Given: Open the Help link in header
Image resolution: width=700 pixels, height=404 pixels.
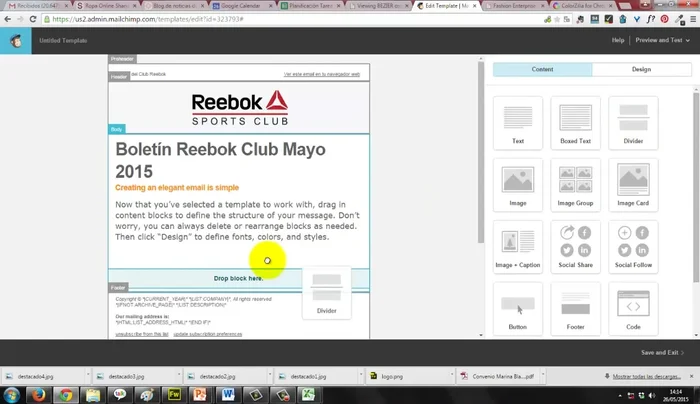Looking at the screenshot, I should click(x=618, y=40).
